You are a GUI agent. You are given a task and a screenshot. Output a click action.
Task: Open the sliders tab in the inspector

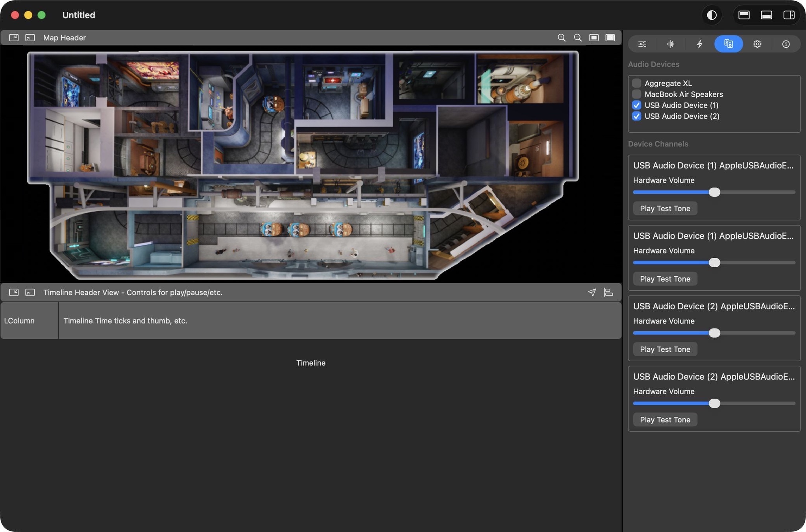point(642,44)
